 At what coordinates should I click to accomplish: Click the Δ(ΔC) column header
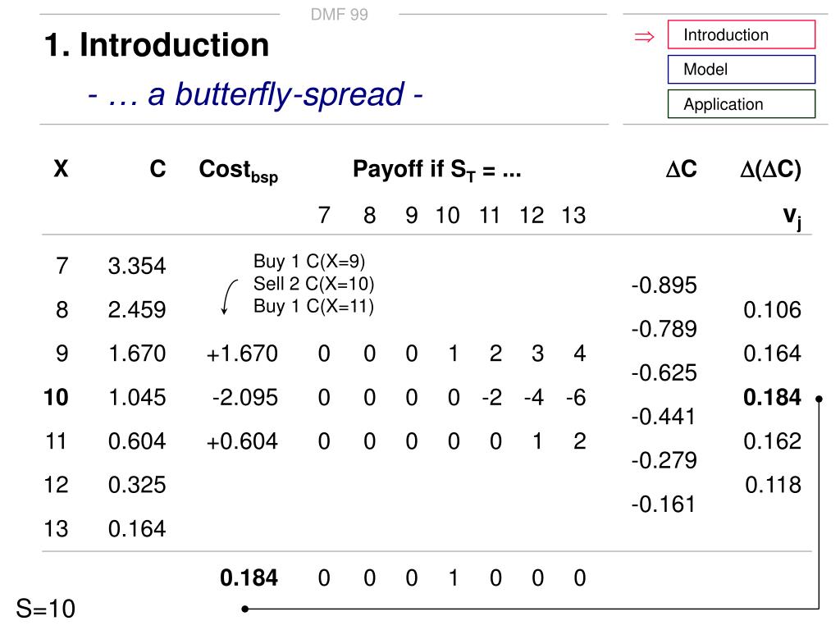pyautogui.click(x=770, y=169)
